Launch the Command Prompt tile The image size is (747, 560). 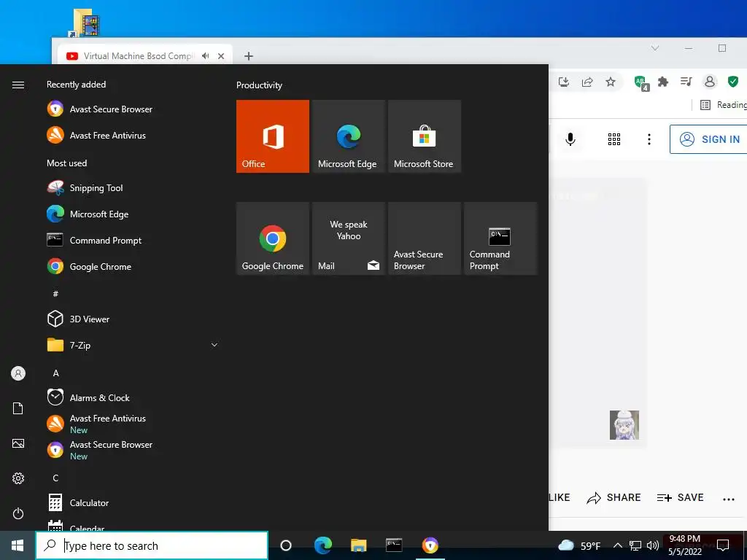(500, 238)
